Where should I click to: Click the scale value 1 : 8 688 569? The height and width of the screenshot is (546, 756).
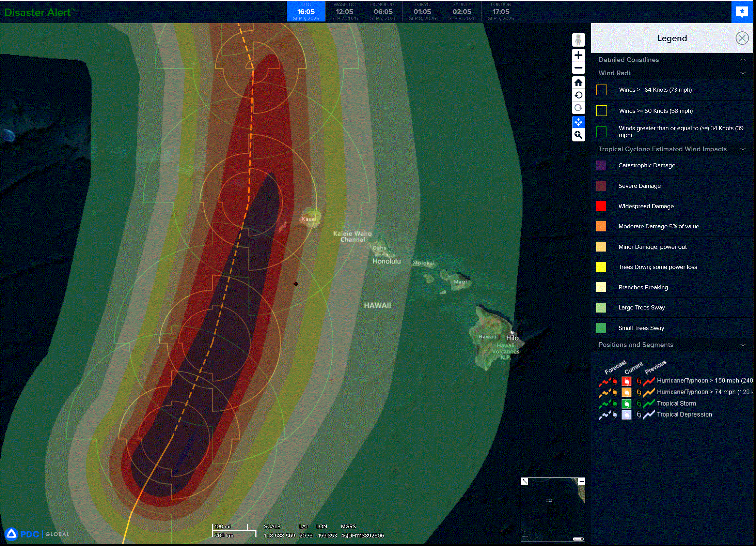pyautogui.click(x=280, y=535)
